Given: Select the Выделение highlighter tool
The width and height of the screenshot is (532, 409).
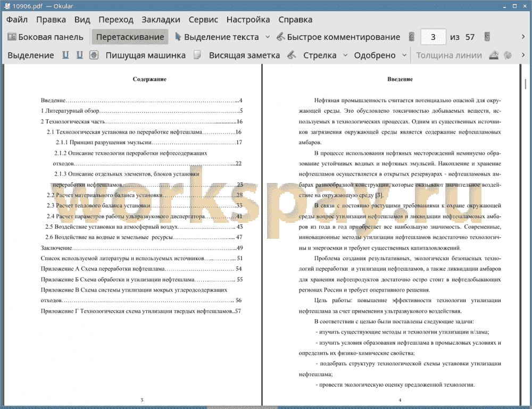Looking at the screenshot, I should [x=30, y=55].
